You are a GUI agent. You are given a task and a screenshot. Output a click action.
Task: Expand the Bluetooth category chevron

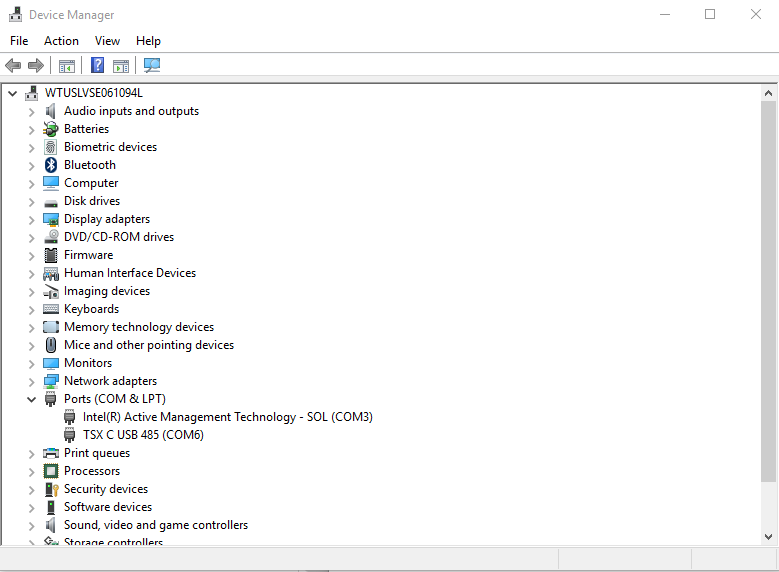point(31,166)
